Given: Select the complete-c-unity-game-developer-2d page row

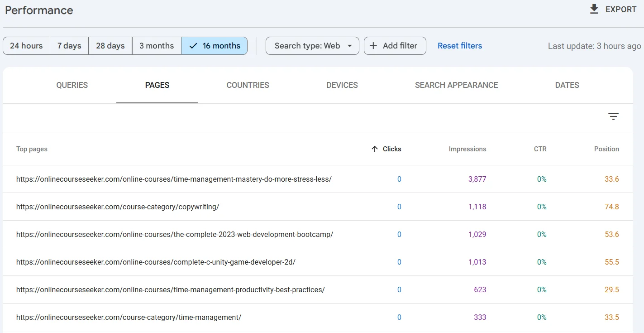Looking at the screenshot, I should pos(156,262).
